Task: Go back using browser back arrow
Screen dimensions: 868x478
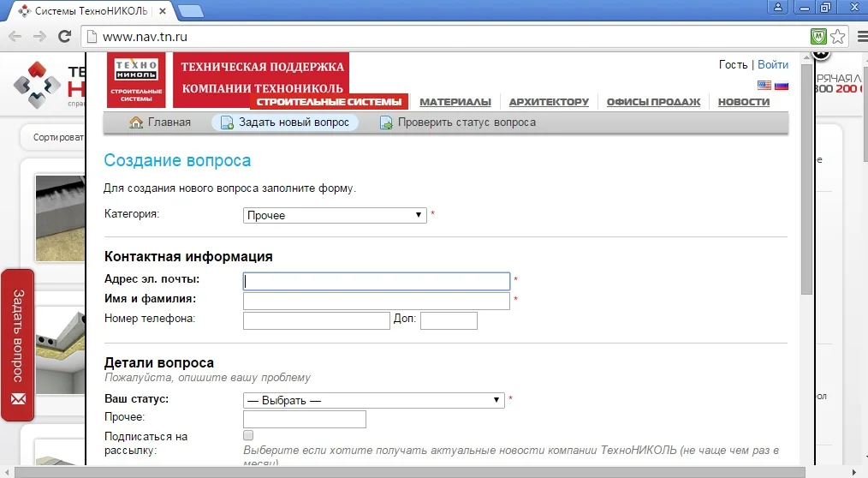Action: point(15,37)
